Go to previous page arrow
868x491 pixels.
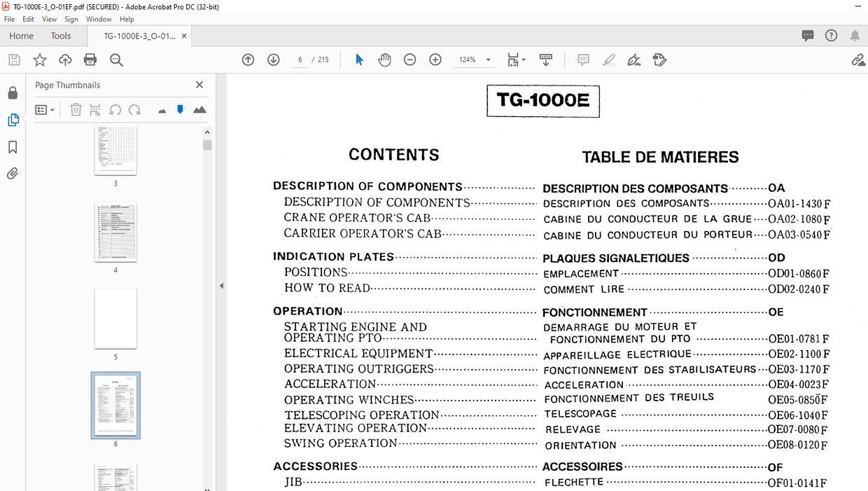[x=248, y=60]
